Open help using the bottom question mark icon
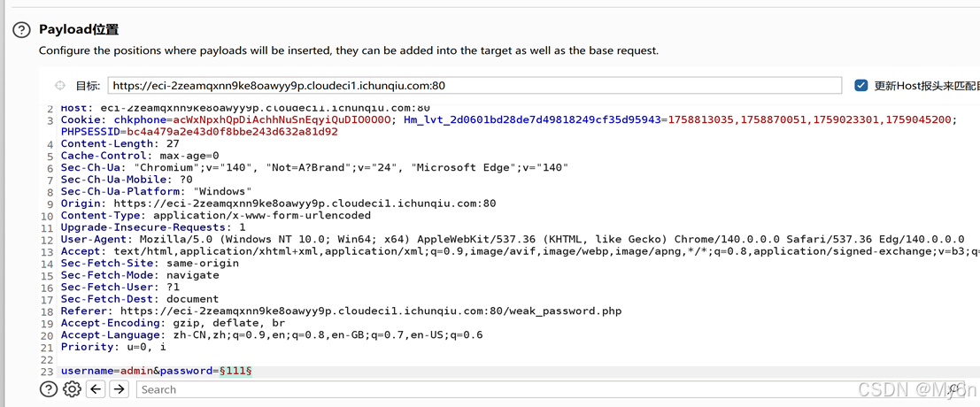Image resolution: width=980 pixels, height=407 pixels. pos(49,389)
